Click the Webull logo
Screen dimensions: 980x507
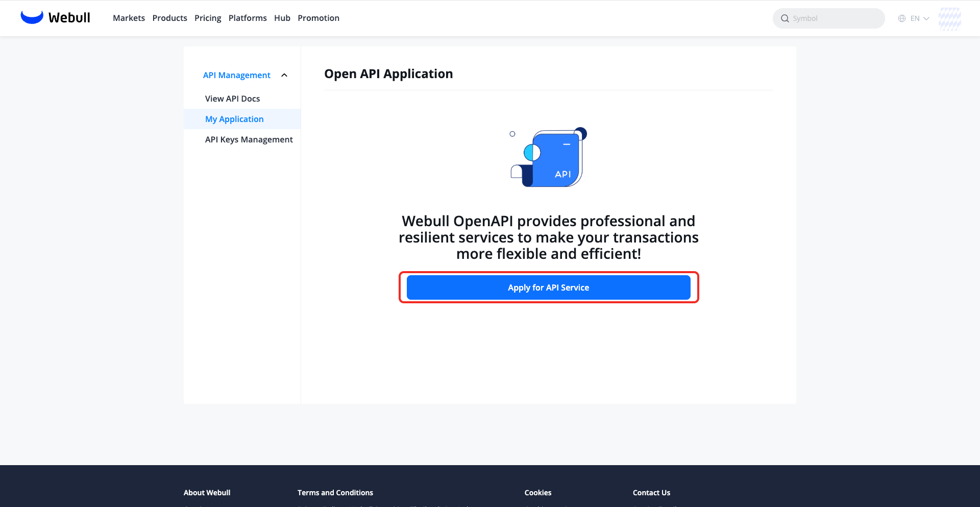[55, 18]
